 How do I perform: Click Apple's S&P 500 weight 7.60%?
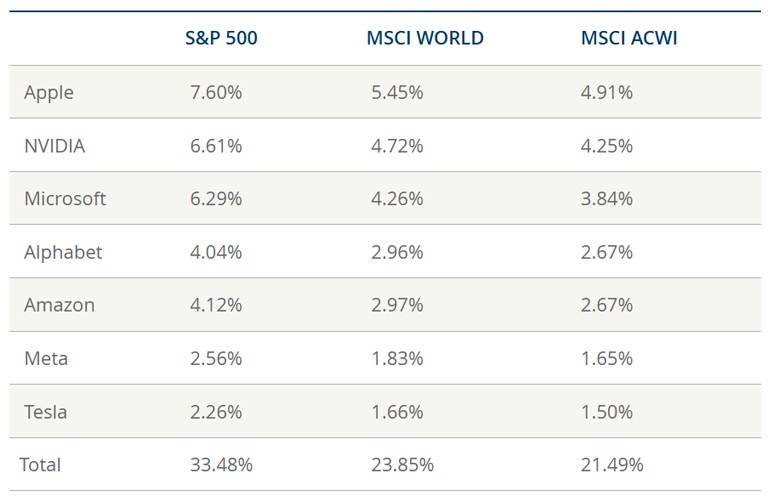(215, 93)
